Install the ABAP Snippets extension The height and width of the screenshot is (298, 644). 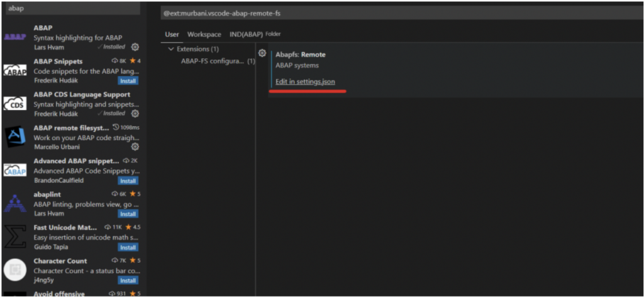coord(128,81)
